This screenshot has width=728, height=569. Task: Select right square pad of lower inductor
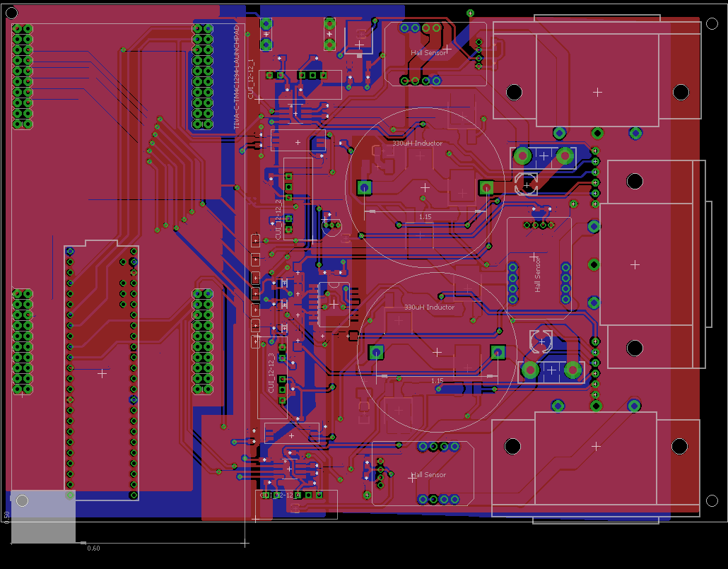[x=498, y=351]
